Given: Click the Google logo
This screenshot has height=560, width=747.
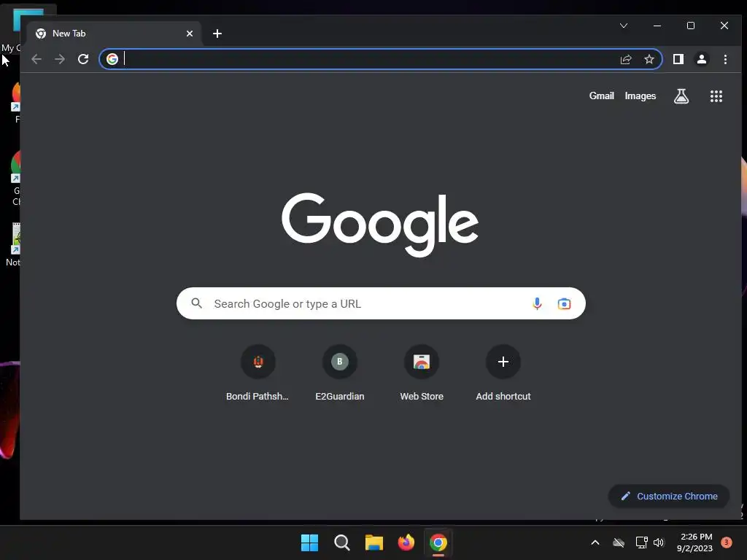Looking at the screenshot, I should pos(380,225).
